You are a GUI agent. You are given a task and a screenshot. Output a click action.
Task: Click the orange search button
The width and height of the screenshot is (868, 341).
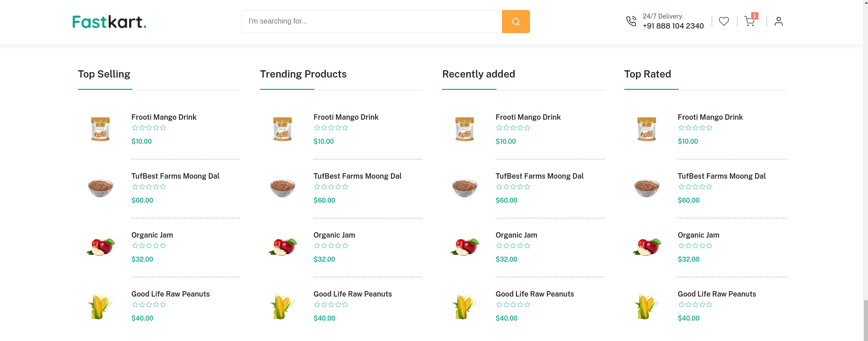516,22
